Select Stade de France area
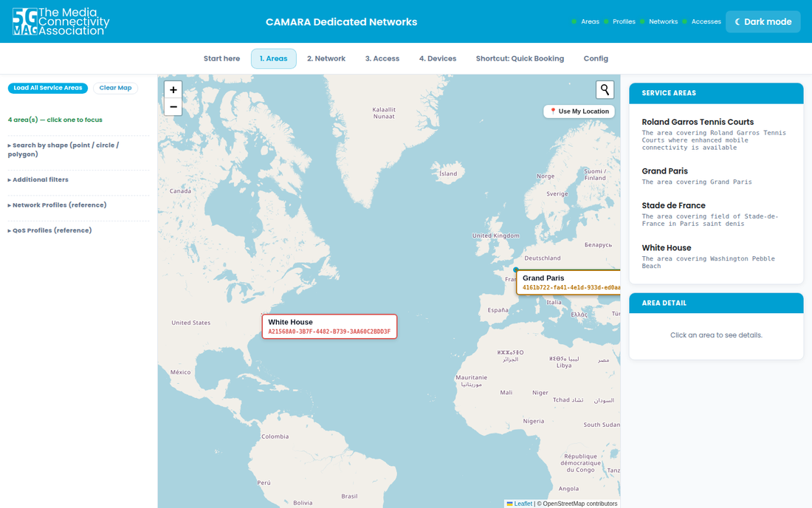The height and width of the screenshot is (508, 812). [x=716, y=214]
